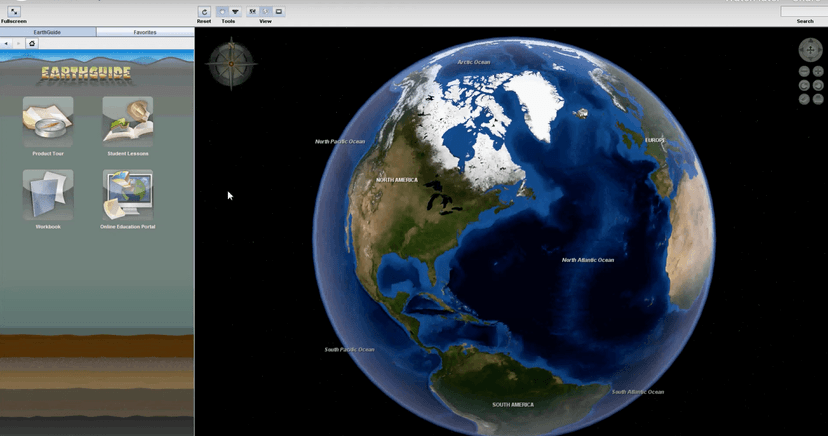Click the North Pacific Ocean label
This screenshot has height=436, width=828.
(340, 141)
